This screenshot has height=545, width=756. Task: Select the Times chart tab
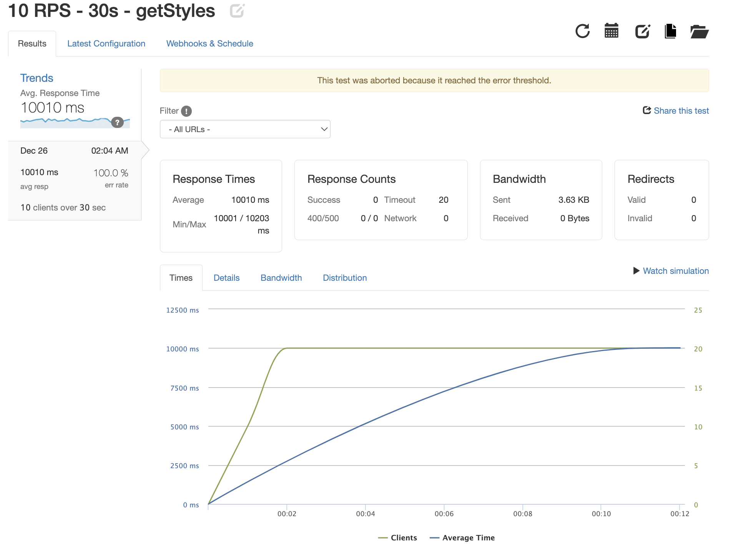click(181, 278)
